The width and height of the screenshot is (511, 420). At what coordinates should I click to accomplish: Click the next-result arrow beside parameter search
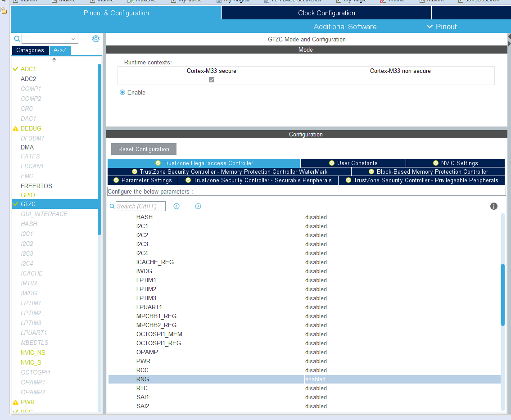pos(198,206)
